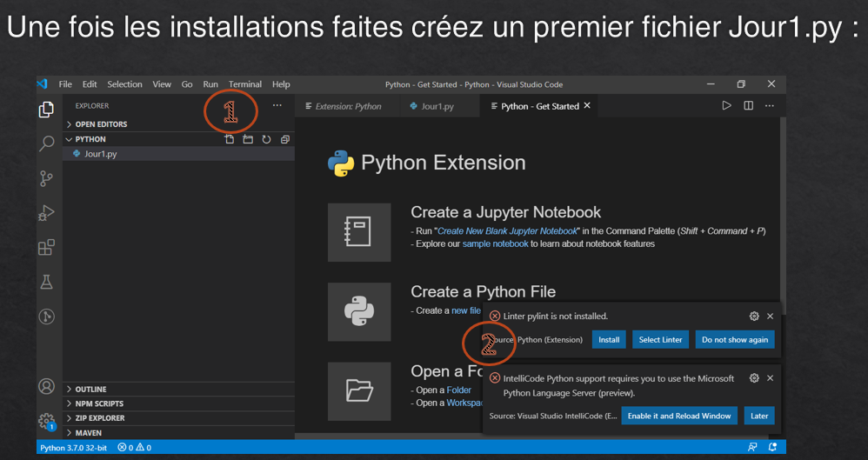Screen dimensions: 868x460
Task: Open the Source Control view
Action: click(47, 178)
